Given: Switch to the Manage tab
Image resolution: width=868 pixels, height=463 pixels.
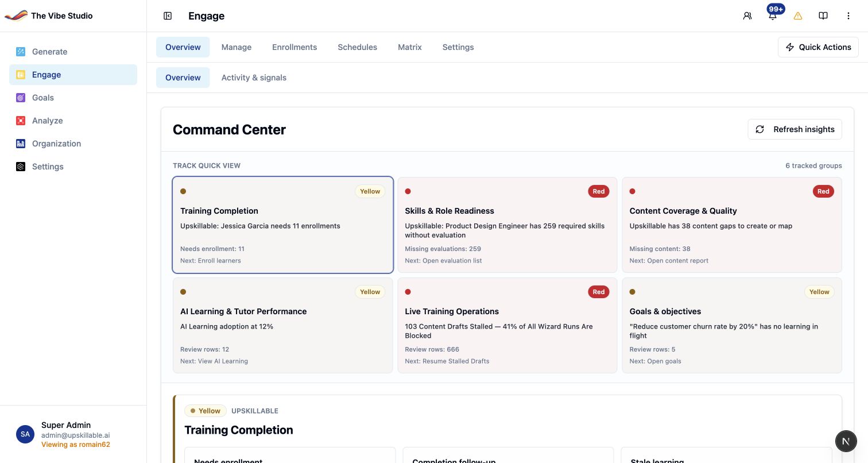Looking at the screenshot, I should 237,47.
